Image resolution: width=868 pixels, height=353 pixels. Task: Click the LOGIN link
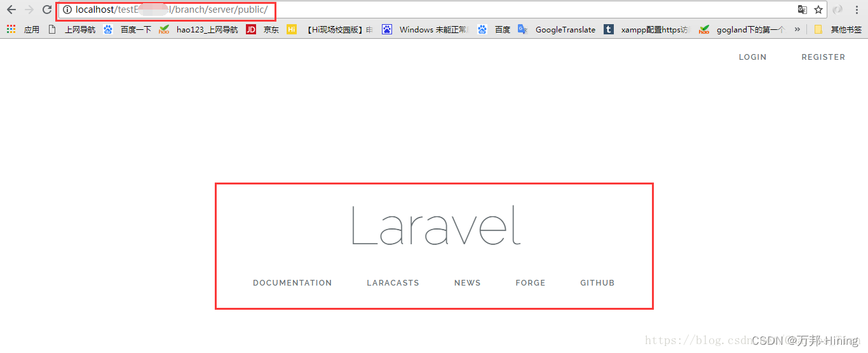pyautogui.click(x=752, y=57)
